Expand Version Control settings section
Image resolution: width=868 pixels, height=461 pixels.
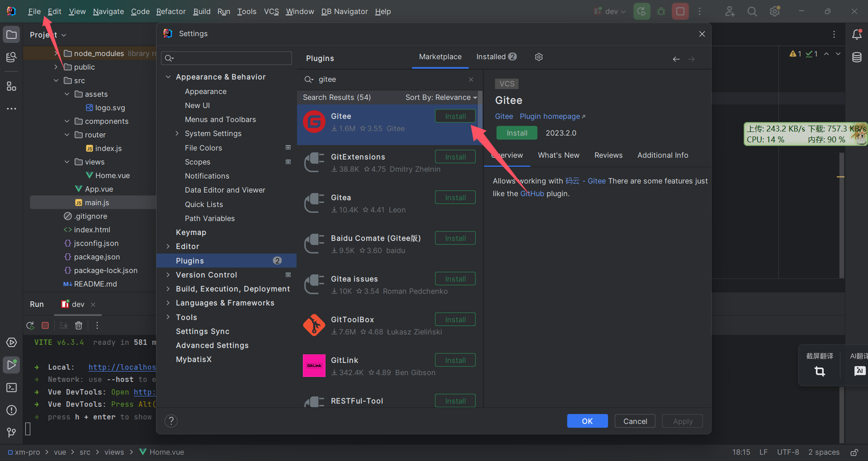point(168,275)
